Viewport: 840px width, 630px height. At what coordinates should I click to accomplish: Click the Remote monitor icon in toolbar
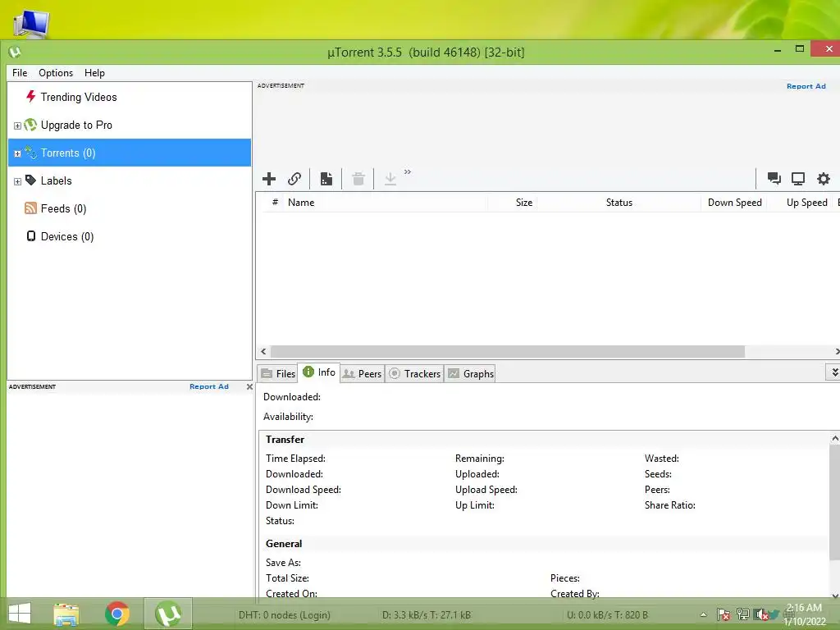point(798,179)
